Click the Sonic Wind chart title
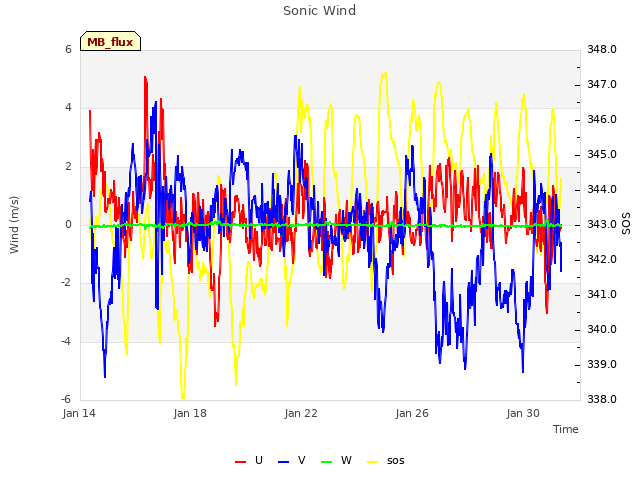This screenshot has width=640, height=480. coord(319,10)
